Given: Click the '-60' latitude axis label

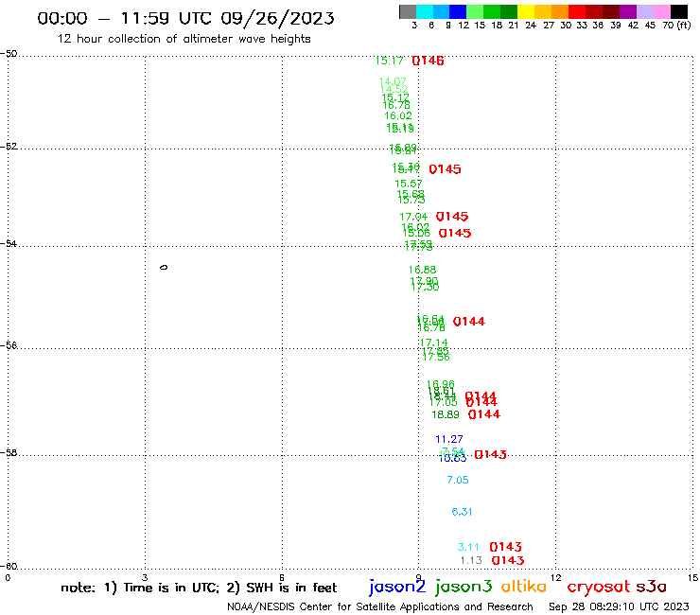Looking at the screenshot, I should coord(9,567).
